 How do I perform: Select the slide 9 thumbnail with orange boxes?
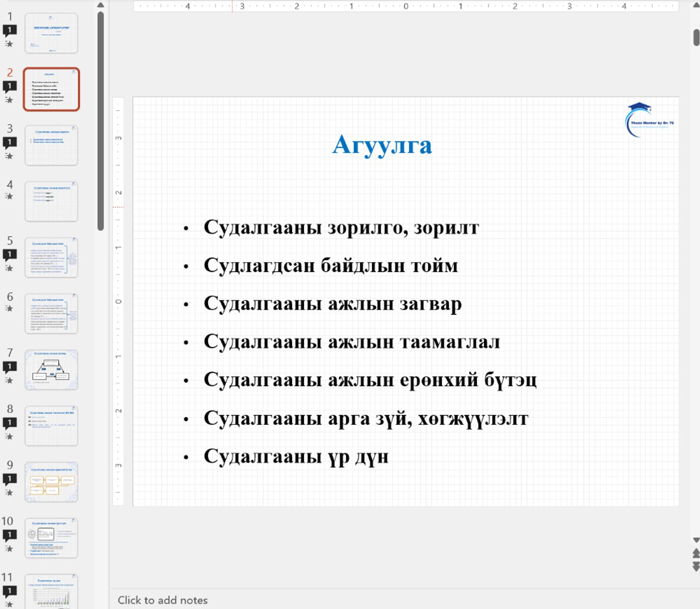(51, 482)
